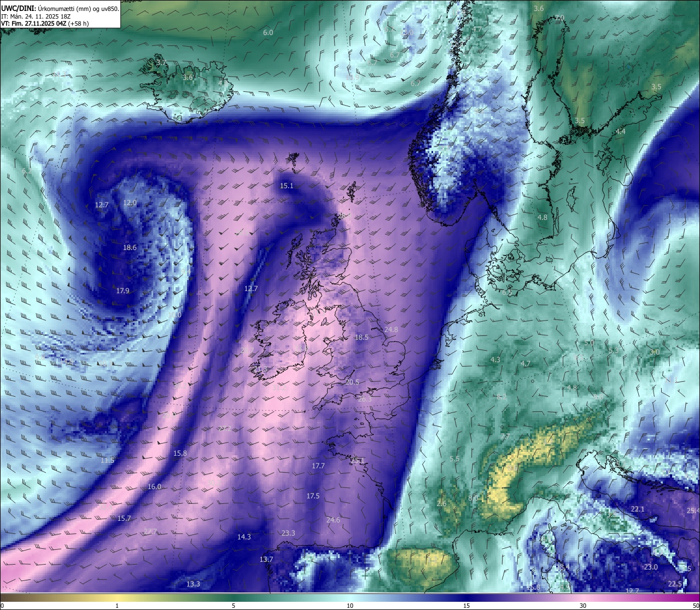Click the 10 tick label on colour scale
The image size is (700, 610).
click(x=350, y=606)
